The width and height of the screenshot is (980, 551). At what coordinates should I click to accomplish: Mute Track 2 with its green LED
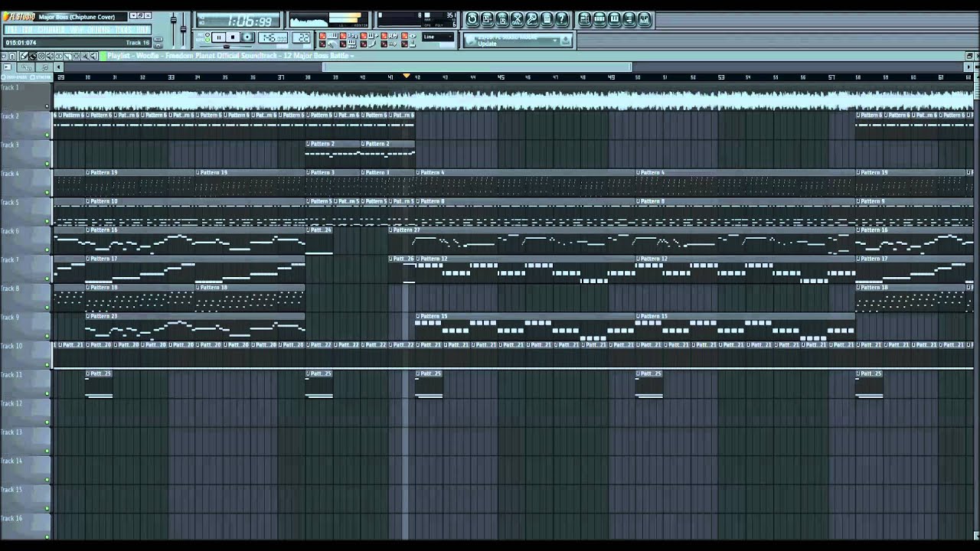pyautogui.click(x=47, y=135)
